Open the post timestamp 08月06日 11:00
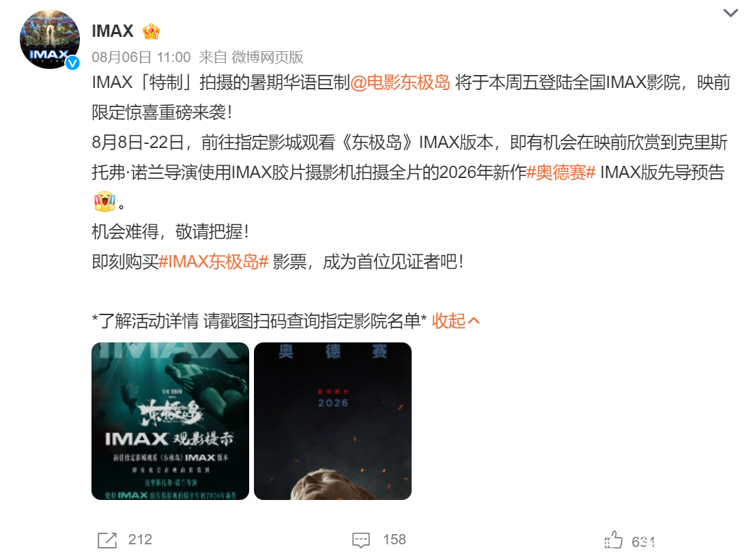Screen dimensions: 755x560 (141, 57)
